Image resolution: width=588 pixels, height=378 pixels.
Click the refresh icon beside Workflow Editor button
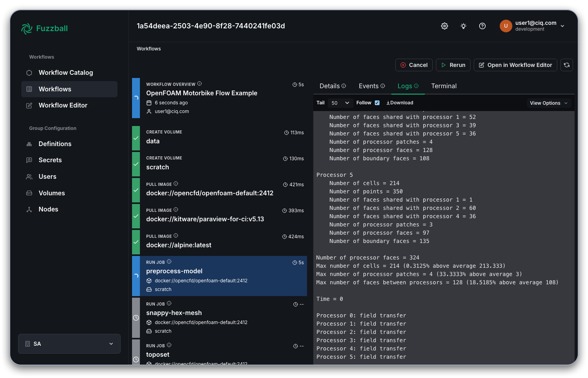coord(567,65)
